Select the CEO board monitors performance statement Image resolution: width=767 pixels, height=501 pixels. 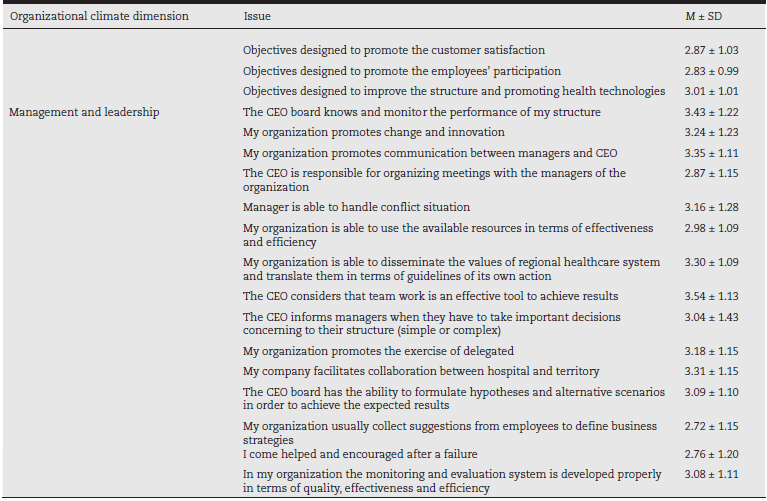(421, 112)
